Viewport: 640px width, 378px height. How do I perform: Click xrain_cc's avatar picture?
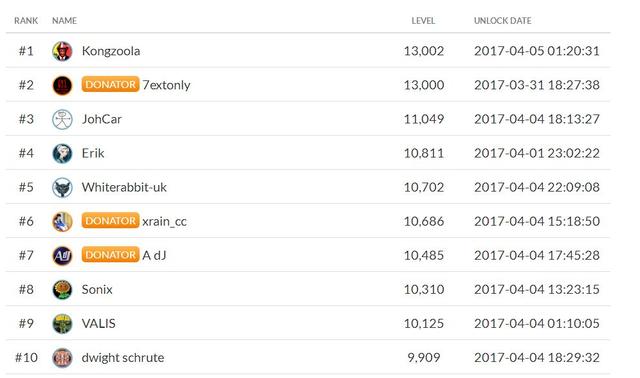[x=62, y=221]
